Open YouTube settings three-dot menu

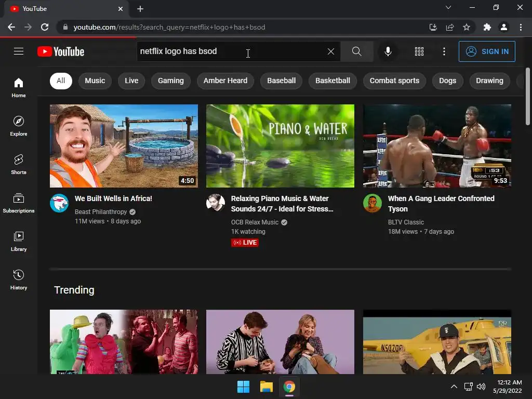pyautogui.click(x=444, y=51)
